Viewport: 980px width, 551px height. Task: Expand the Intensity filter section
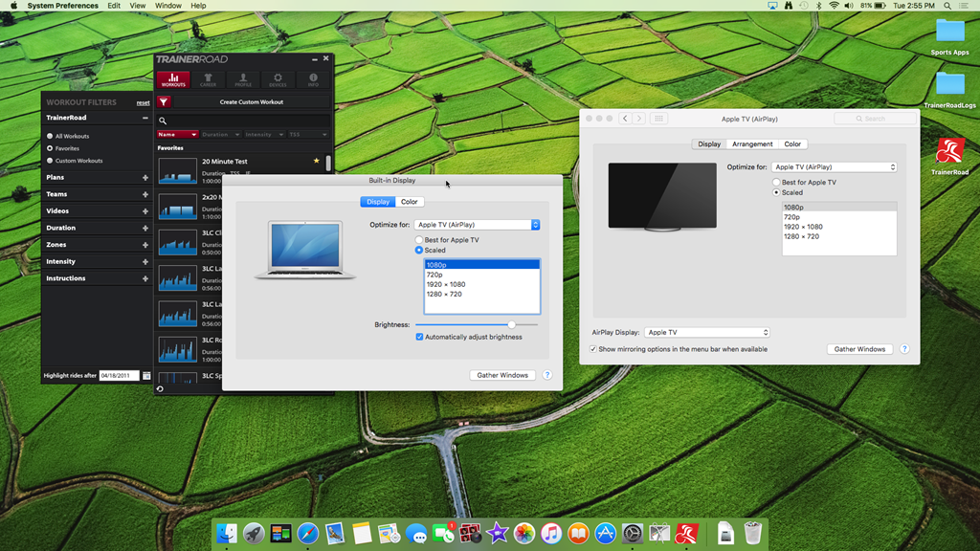(x=145, y=262)
